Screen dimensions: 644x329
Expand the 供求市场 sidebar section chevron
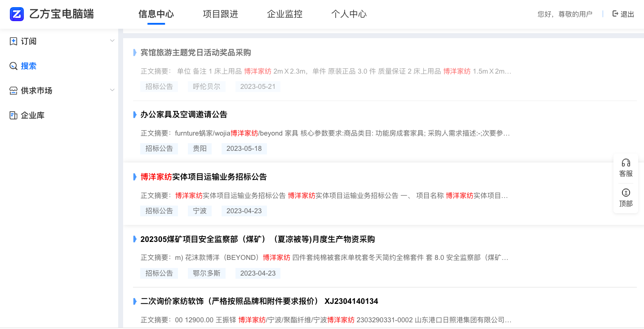(112, 91)
